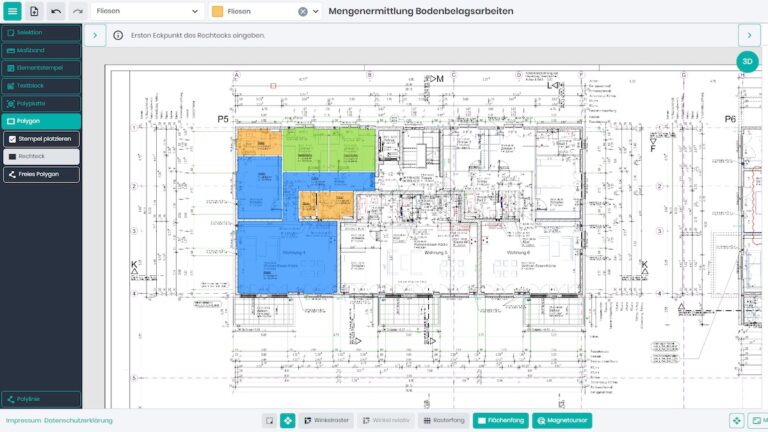This screenshot has height=432, width=768.
Task: Click the redo arrow icon
Action: tap(77, 11)
